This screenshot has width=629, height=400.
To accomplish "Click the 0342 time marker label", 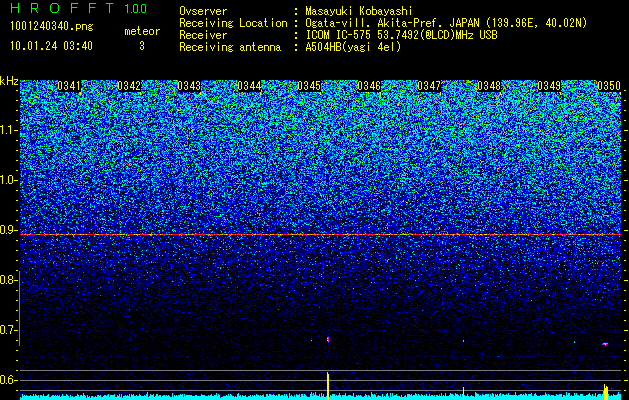I will [129, 86].
